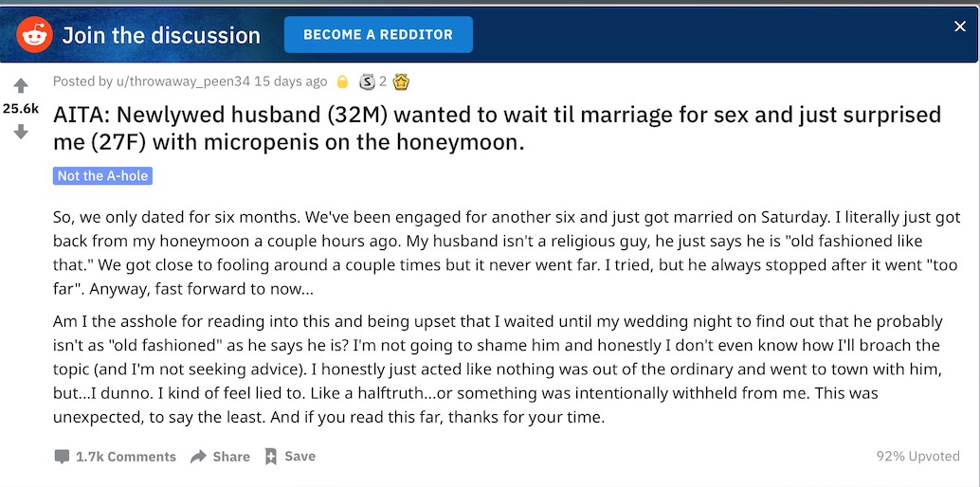This screenshot has height=487, width=980.
Task: Close the Join the discussion banner
Action: coord(960,27)
